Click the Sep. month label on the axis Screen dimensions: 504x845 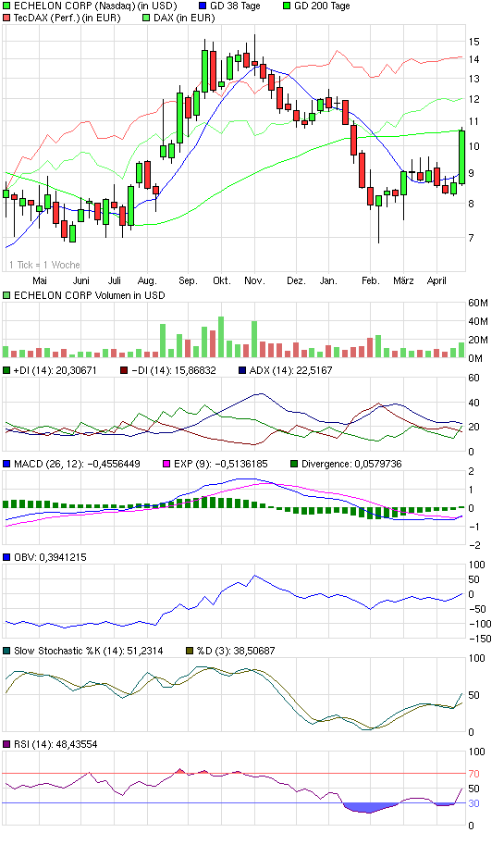click(188, 280)
